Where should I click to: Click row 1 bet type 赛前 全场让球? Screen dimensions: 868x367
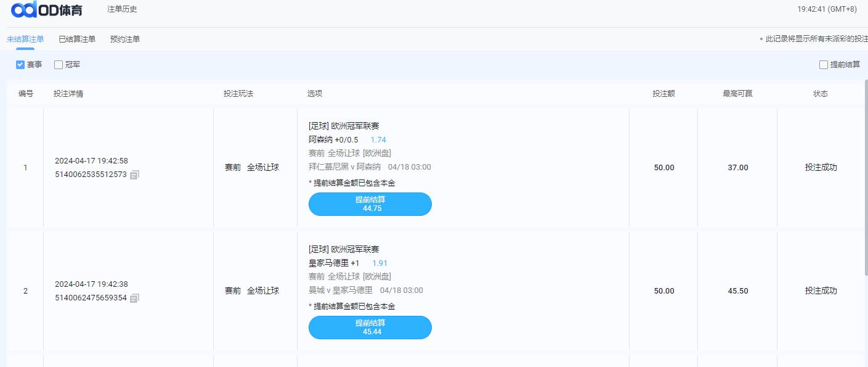[252, 167]
